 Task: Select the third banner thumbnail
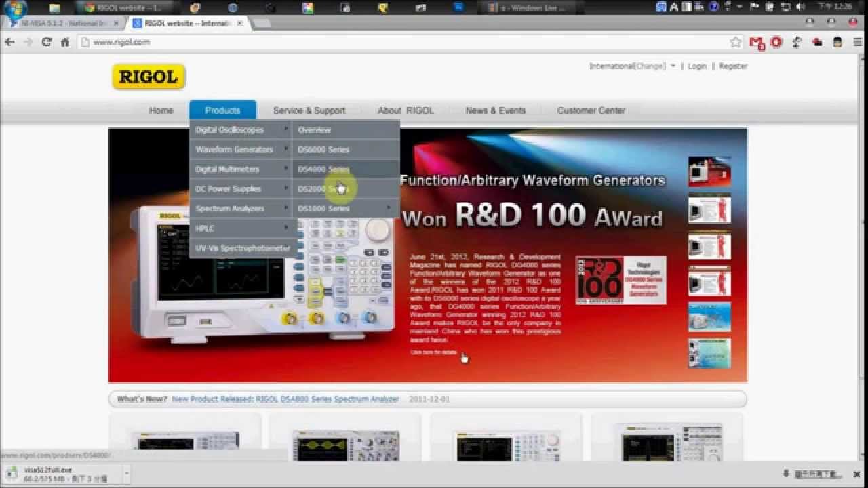(709, 245)
